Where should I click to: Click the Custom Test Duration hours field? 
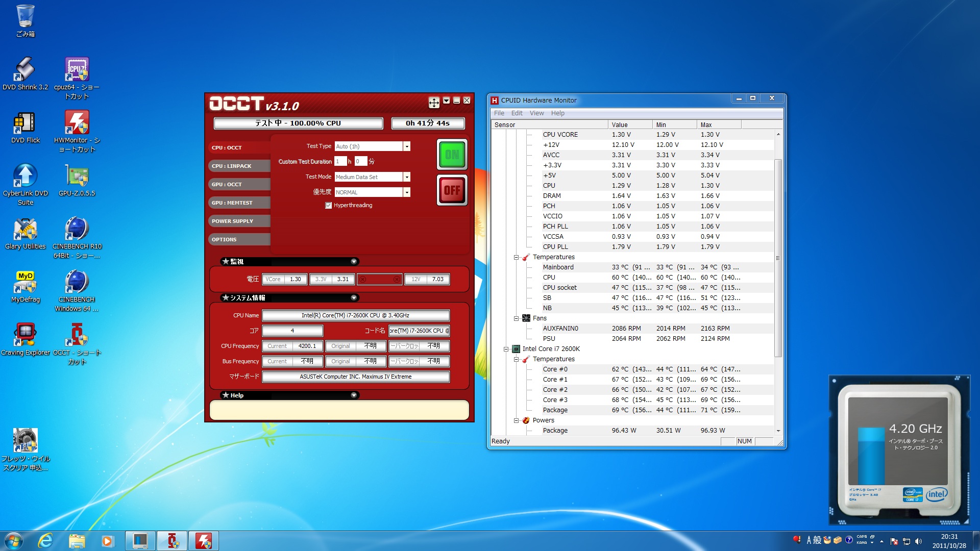point(340,161)
